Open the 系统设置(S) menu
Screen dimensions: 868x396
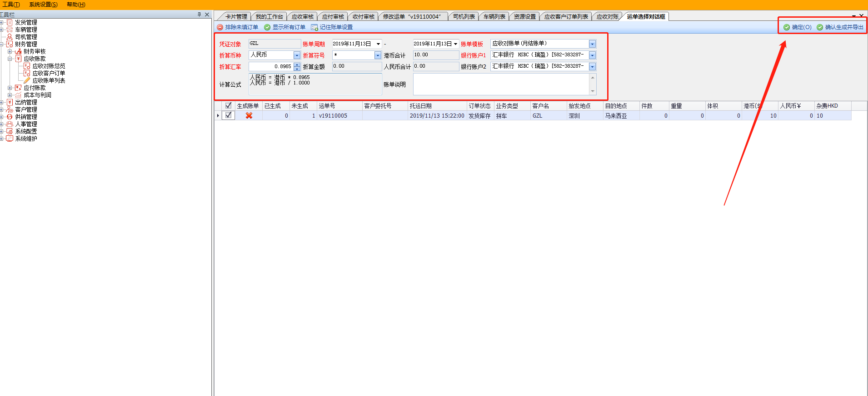pyautogui.click(x=43, y=5)
